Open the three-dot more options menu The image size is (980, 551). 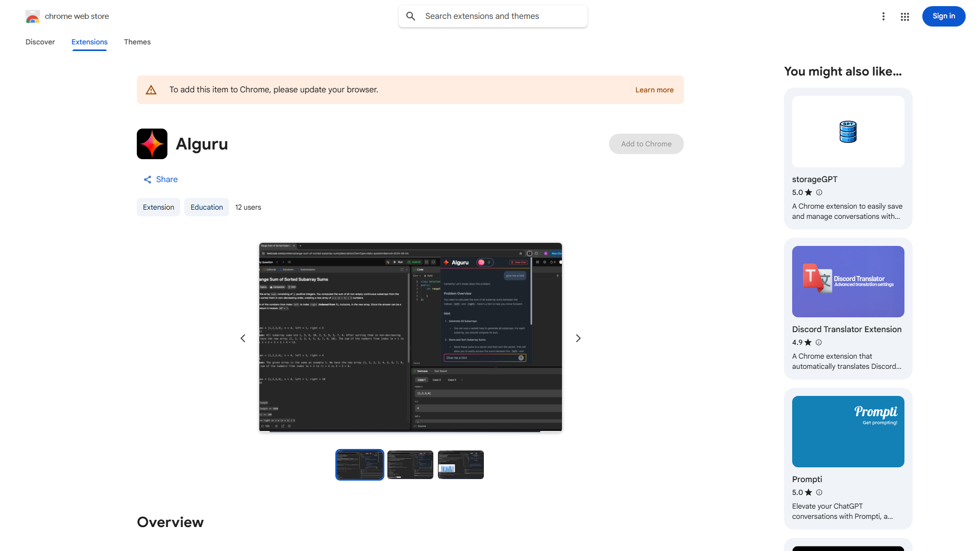point(883,16)
